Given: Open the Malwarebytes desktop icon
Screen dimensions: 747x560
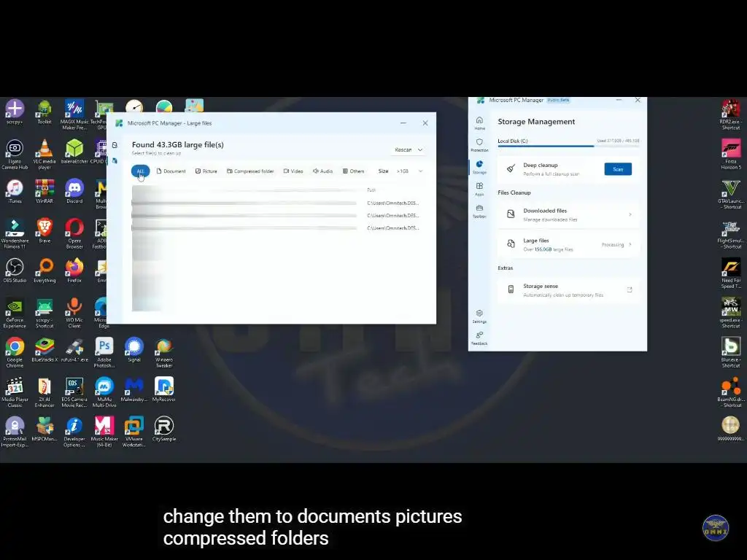Looking at the screenshot, I should (134, 389).
